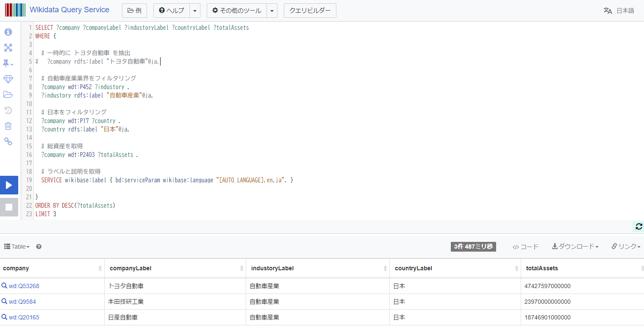Click the SERVICE wikibase:label line
Viewport: 644px width, 330px height.
point(167,180)
